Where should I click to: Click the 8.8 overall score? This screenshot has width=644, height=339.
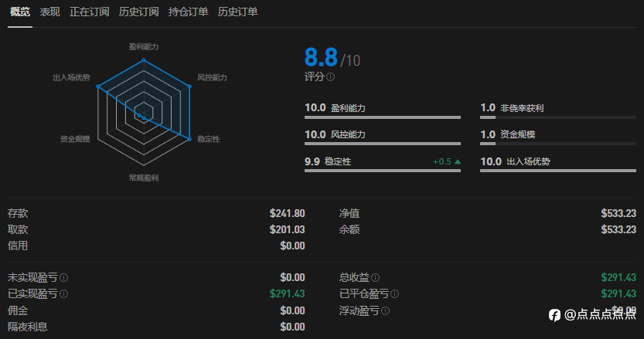321,57
